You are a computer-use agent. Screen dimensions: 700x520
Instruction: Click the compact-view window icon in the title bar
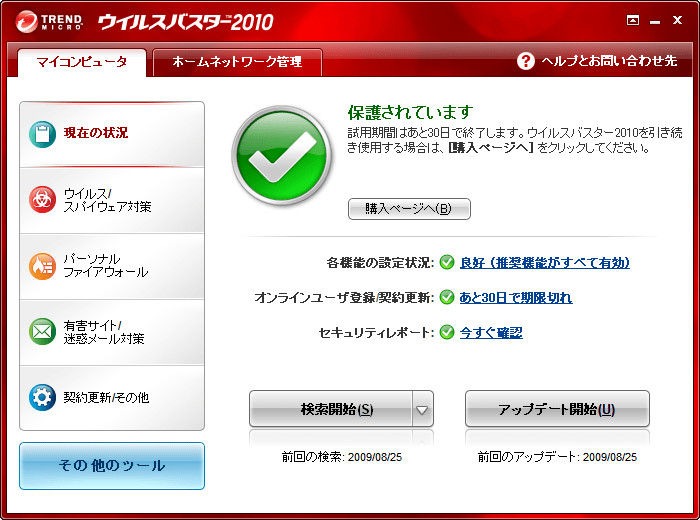coord(633,20)
